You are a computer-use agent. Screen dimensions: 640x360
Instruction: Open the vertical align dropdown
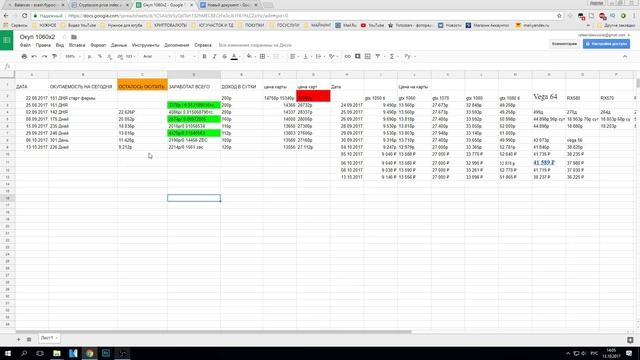click(x=307, y=56)
